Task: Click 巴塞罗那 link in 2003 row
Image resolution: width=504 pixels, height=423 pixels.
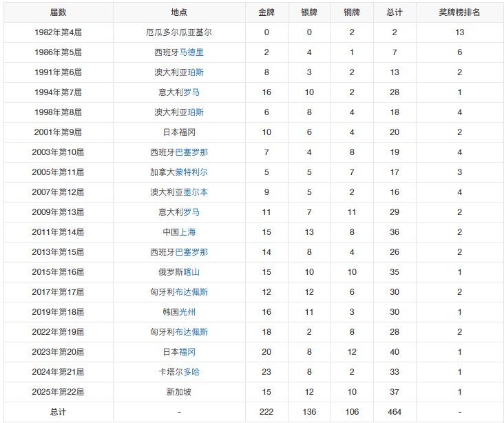Action: [191, 152]
